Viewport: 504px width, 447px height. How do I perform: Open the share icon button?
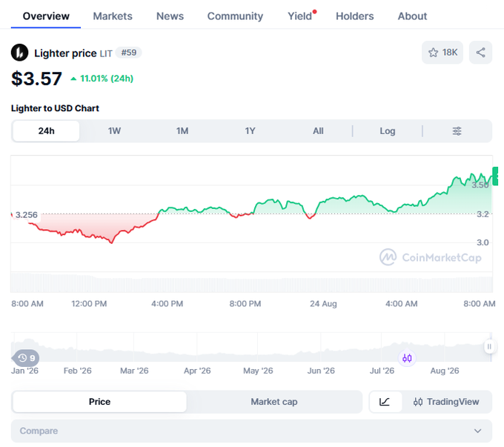point(480,53)
